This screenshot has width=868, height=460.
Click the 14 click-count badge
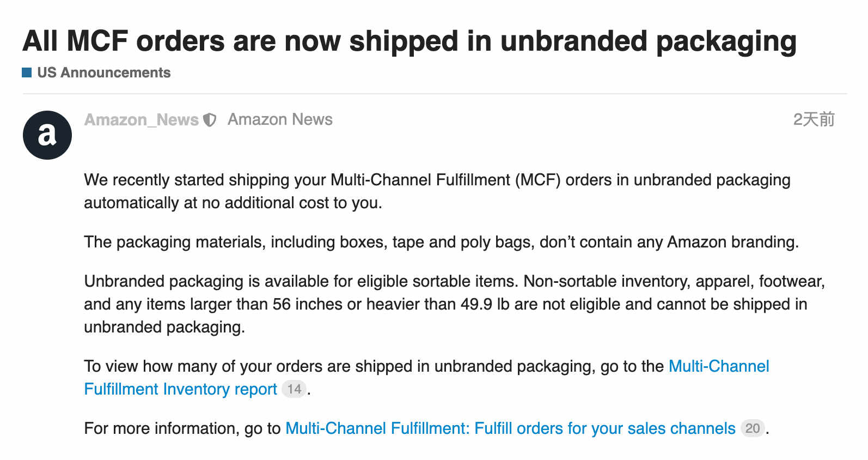[294, 389]
